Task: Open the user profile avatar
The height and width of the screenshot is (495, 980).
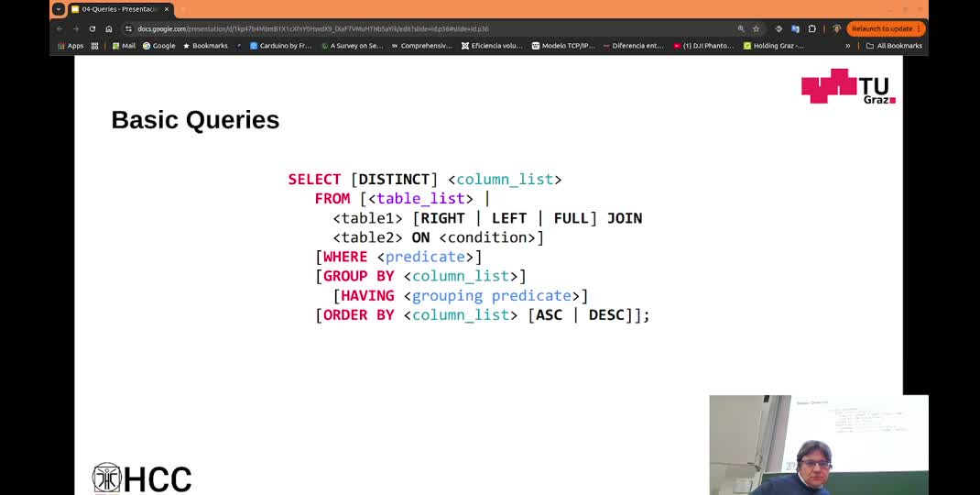Action: tap(836, 28)
